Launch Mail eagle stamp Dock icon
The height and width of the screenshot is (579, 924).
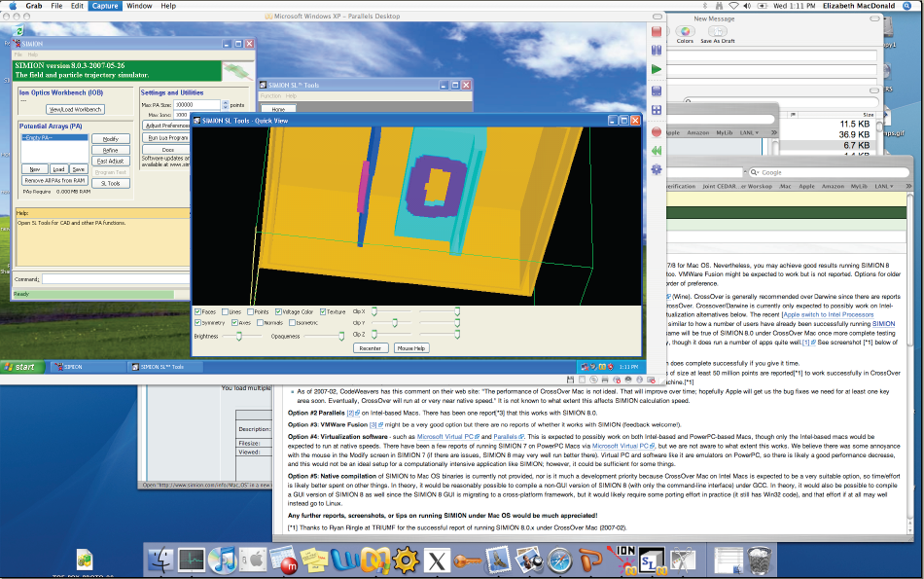click(499, 560)
